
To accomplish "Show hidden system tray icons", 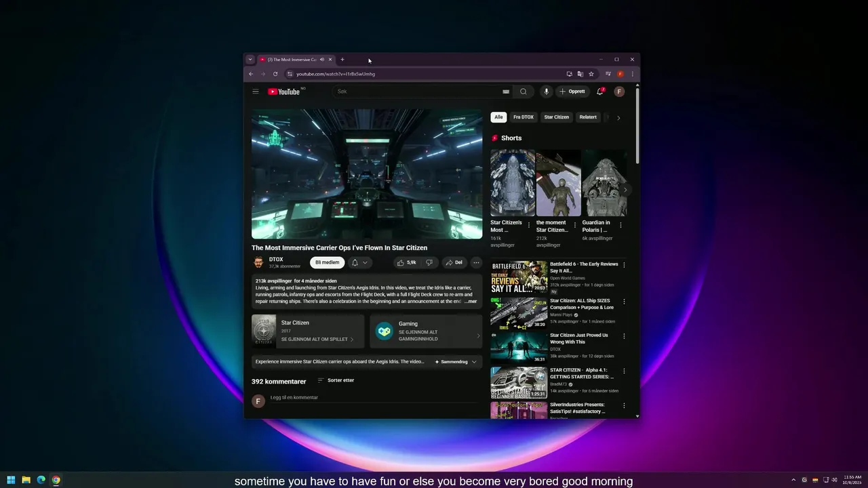I will [x=793, y=480].
